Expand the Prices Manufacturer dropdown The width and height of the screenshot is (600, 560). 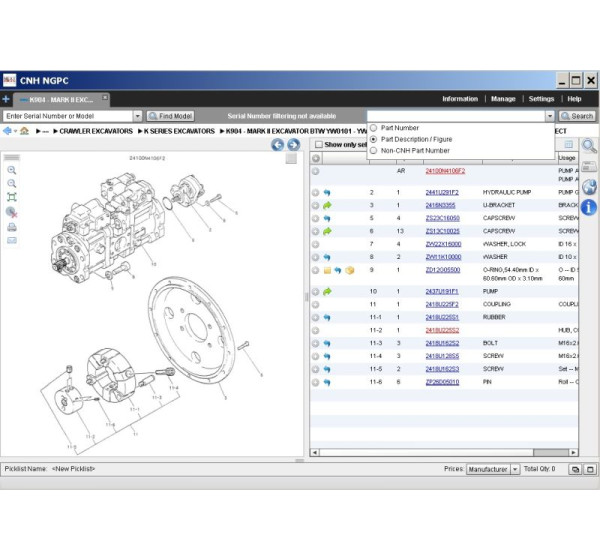pyautogui.click(x=515, y=469)
